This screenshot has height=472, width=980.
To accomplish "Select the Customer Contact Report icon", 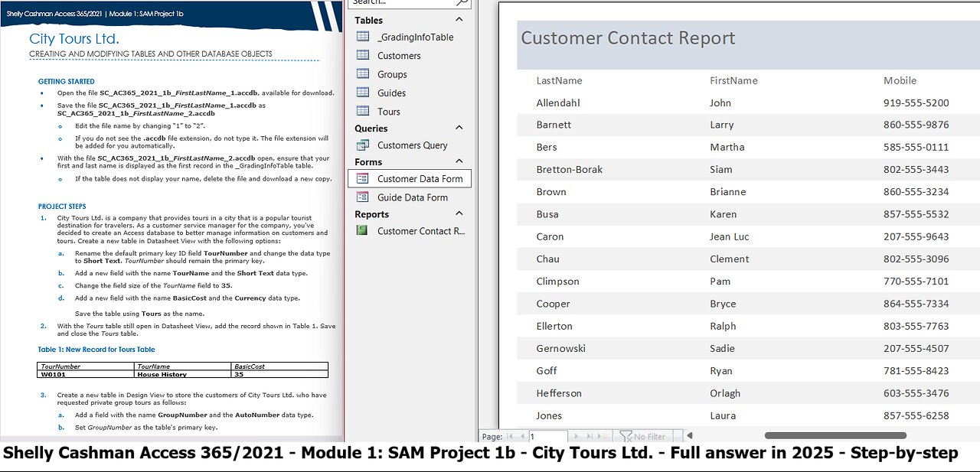I will (x=363, y=230).
